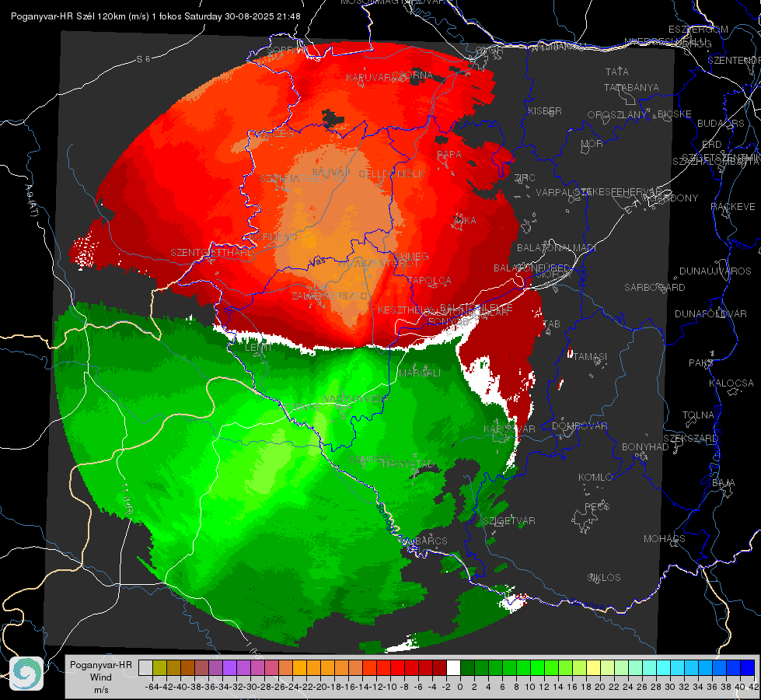The height and width of the screenshot is (700, 761).
Task: Click the -64 value on the wind scale
Action: [152, 687]
